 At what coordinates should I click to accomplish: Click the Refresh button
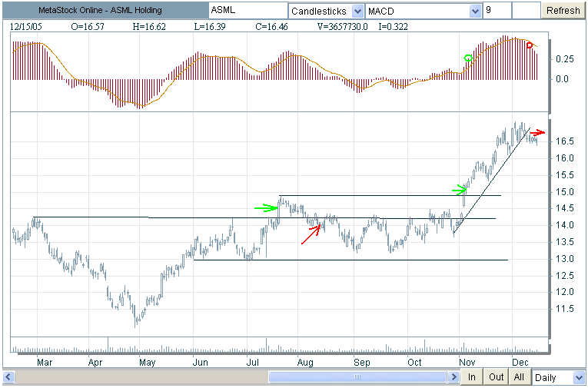[563, 11]
